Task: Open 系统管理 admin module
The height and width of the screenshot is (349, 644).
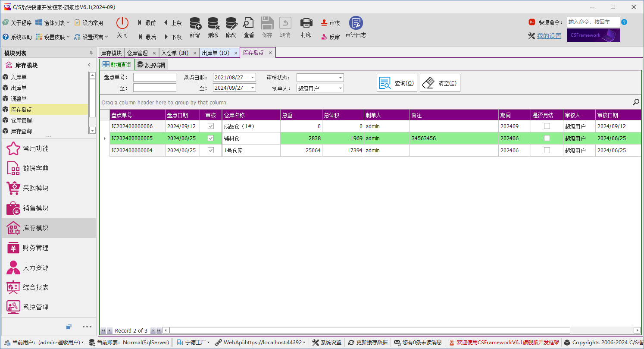Action: coord(48,307)
